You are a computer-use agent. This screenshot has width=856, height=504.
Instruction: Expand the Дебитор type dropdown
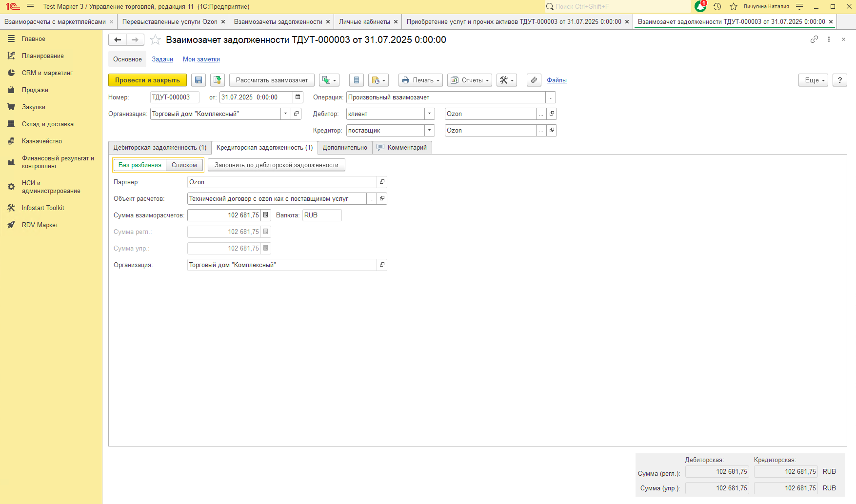(x=429, y=114)
